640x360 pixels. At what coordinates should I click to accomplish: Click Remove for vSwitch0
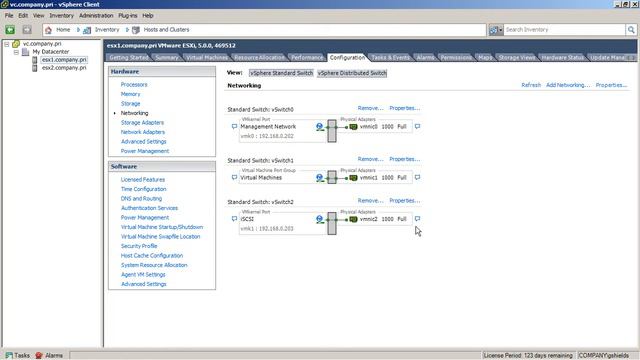(370, 108)
